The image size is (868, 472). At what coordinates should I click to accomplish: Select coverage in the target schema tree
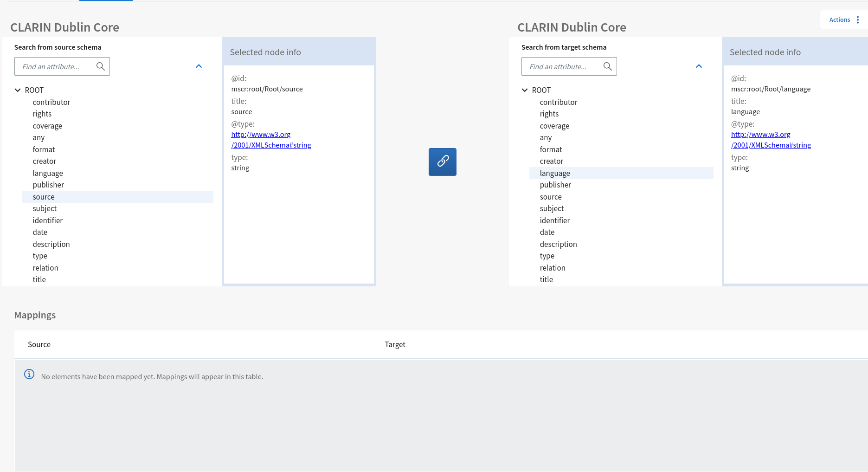[554, 126]
